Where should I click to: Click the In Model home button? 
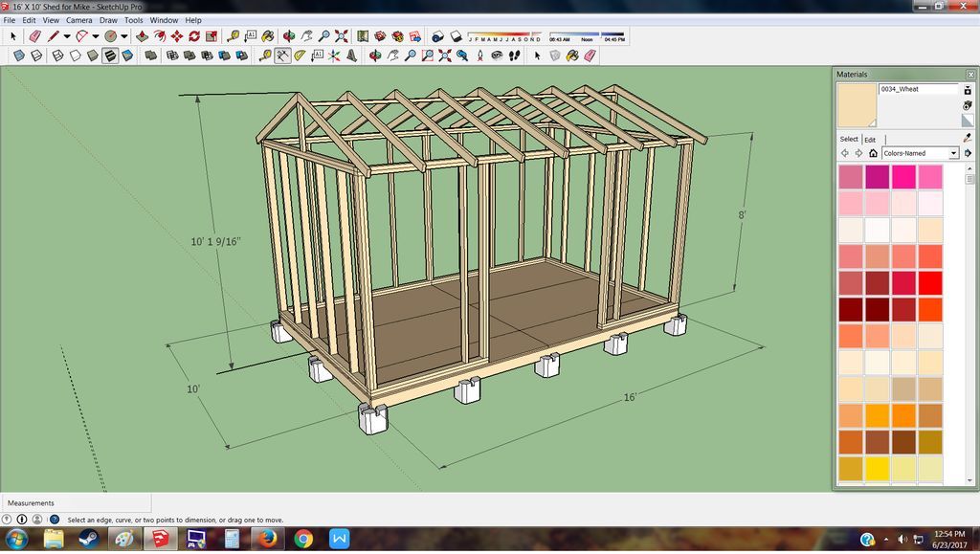pyautogui.click(x=873, y=153)
